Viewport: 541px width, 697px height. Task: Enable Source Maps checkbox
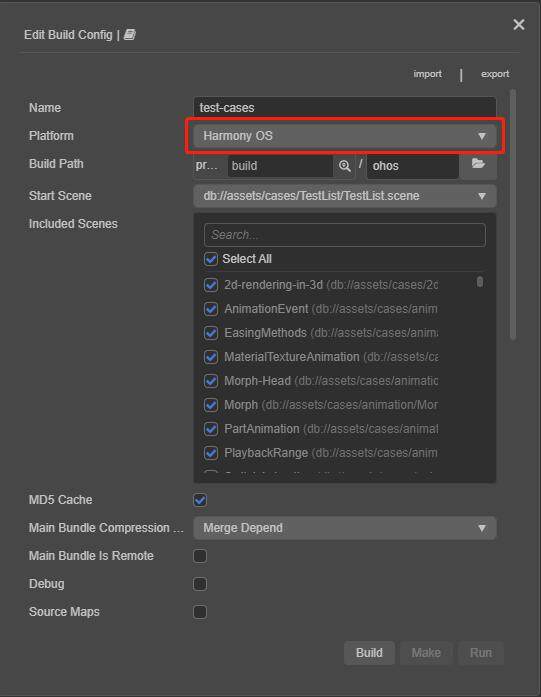200,612
